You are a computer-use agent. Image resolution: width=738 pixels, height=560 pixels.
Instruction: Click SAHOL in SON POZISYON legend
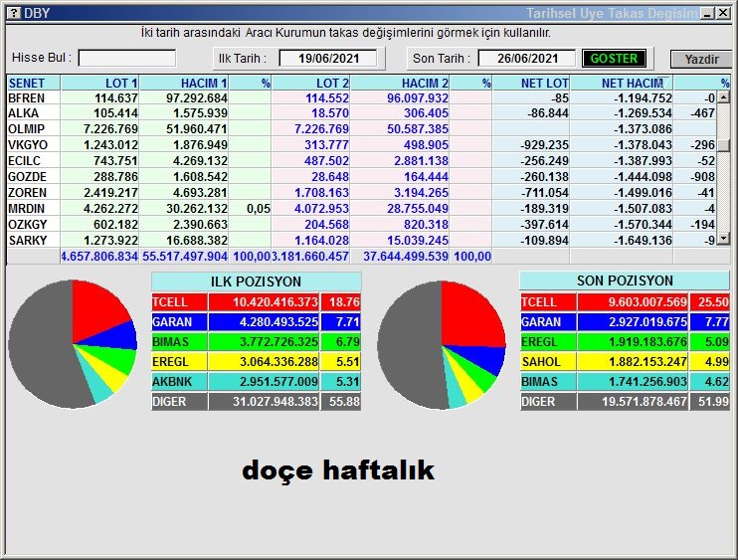[x=625, y=361]
